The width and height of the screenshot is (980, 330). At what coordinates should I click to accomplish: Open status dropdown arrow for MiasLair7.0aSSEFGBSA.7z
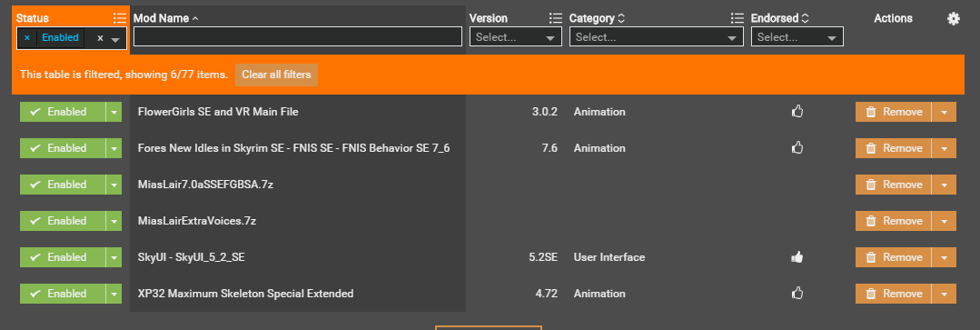coord(114,185)
